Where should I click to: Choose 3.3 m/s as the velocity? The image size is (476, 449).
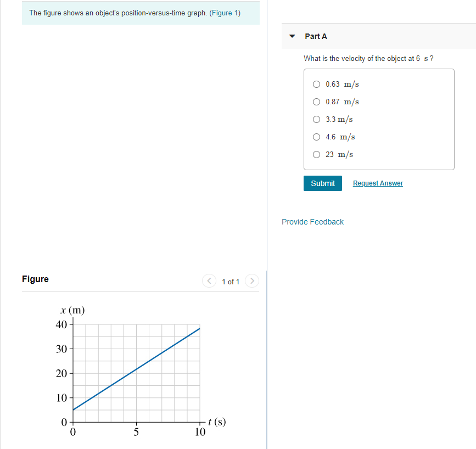pyautogui.click(x=317, y=119)
